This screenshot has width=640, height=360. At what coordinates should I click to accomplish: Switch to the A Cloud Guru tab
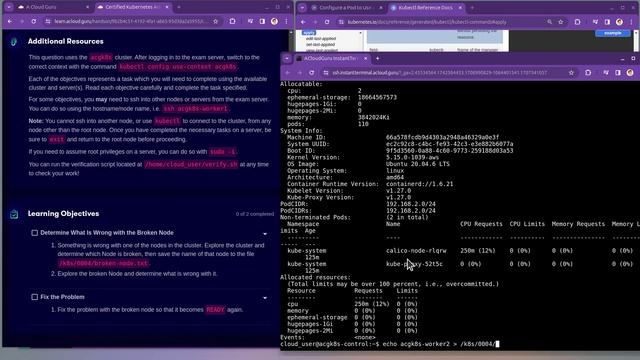tap(53, 7)
